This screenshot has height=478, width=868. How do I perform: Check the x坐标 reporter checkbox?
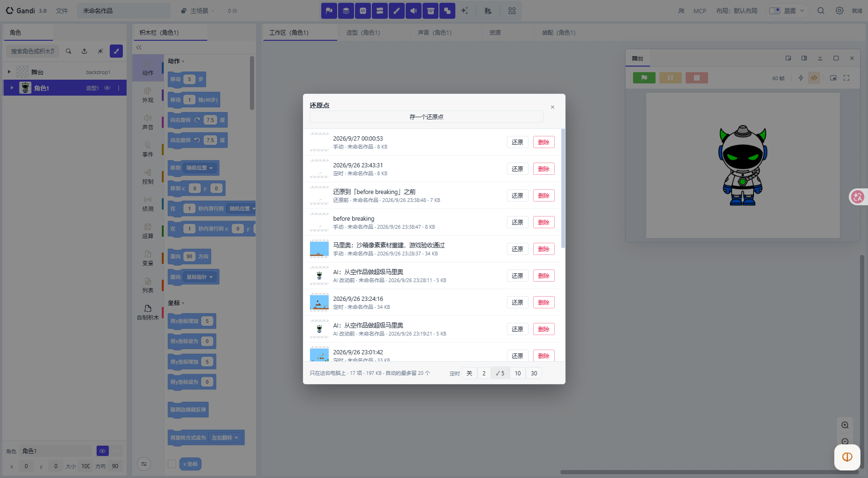click(x=172, y=464)
